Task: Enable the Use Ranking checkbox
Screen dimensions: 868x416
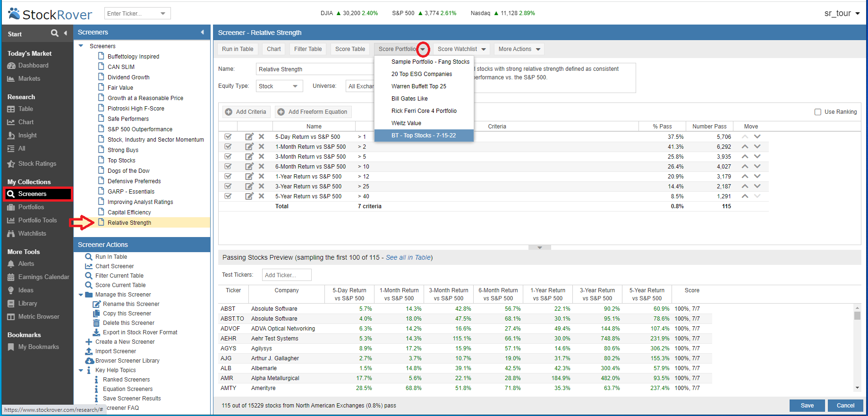Action: (x=817, y=112)
